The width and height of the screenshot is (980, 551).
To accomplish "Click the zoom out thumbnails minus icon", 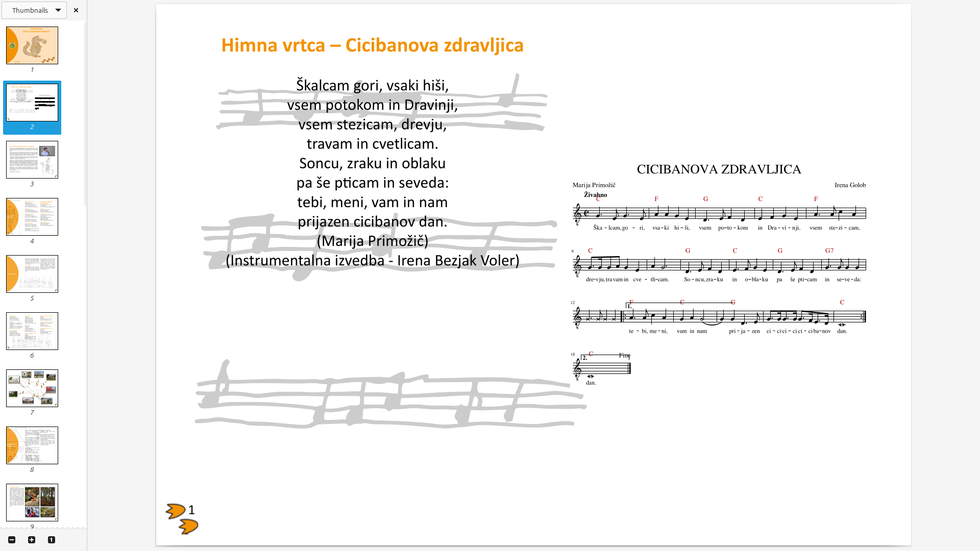I will pos(12,540).
